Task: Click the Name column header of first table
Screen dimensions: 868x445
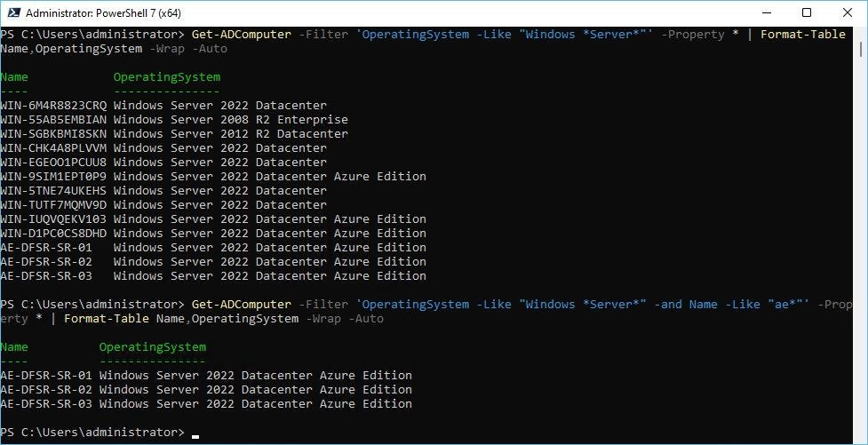Action: tap(14, 77)
